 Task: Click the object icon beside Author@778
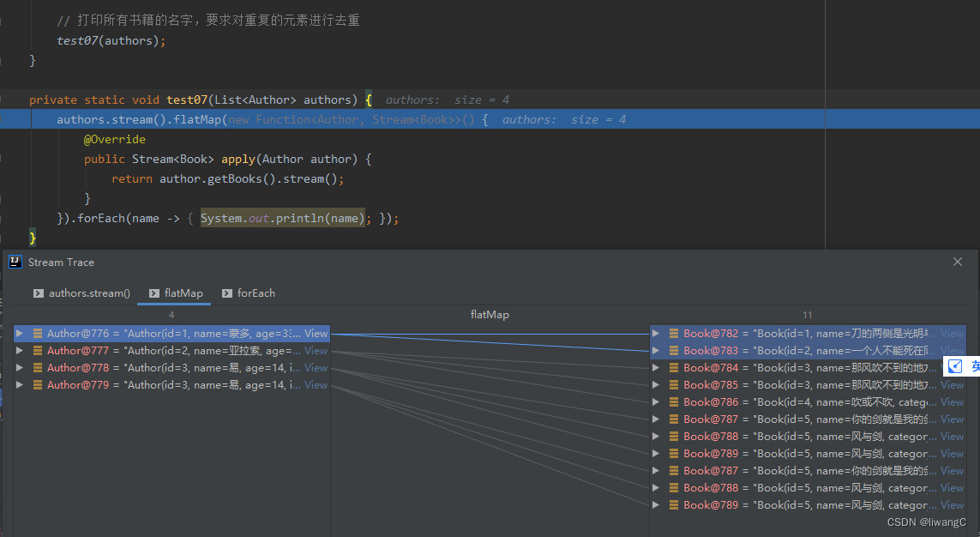(38, 368)
